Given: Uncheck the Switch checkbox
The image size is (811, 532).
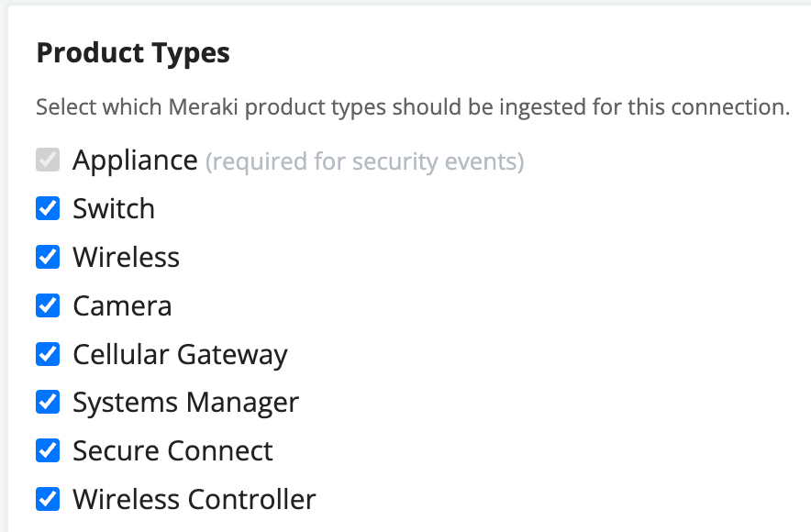Looking at the screenshot, I should 48,208.
